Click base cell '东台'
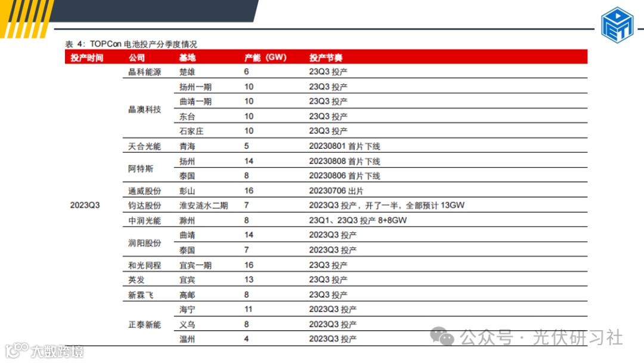 187,117
